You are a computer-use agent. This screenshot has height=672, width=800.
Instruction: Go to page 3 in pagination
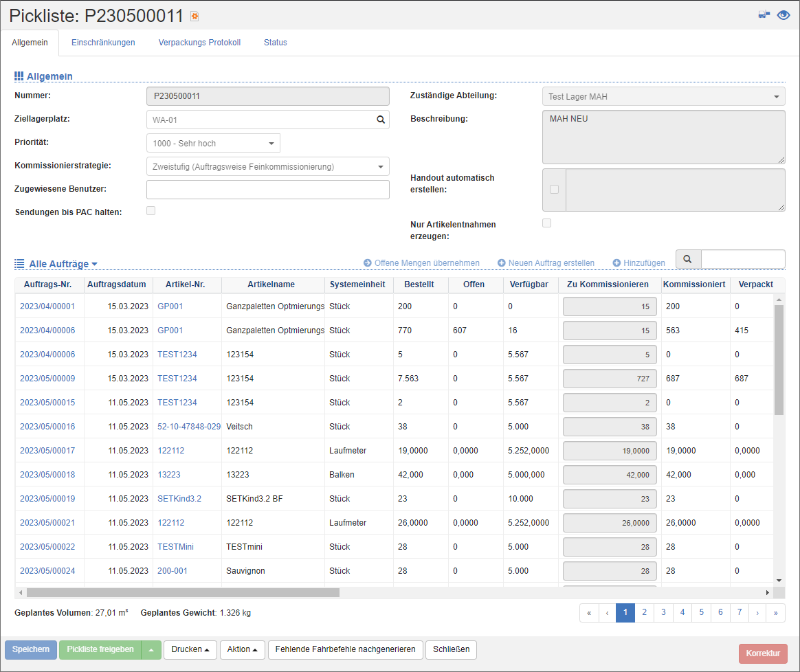(x=663, y=612)
